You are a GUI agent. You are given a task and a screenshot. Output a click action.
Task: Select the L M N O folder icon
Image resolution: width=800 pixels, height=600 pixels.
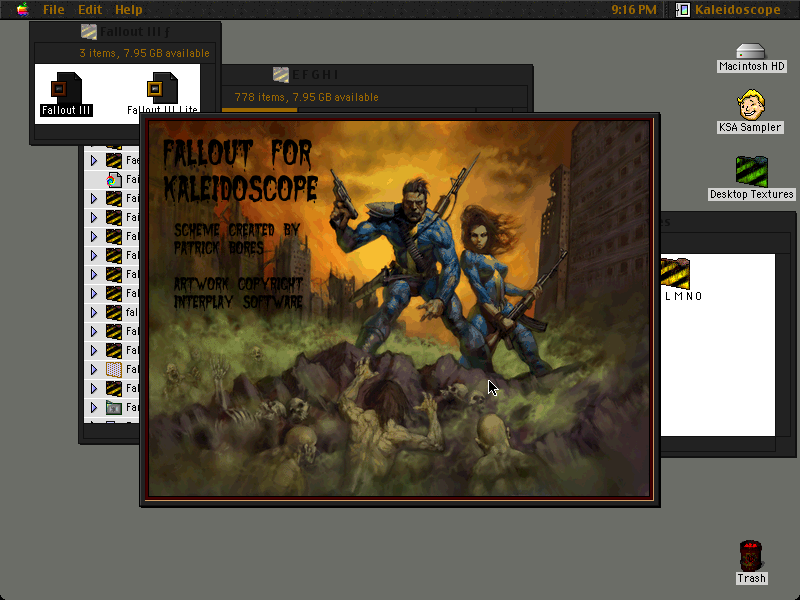coord(675,273)
